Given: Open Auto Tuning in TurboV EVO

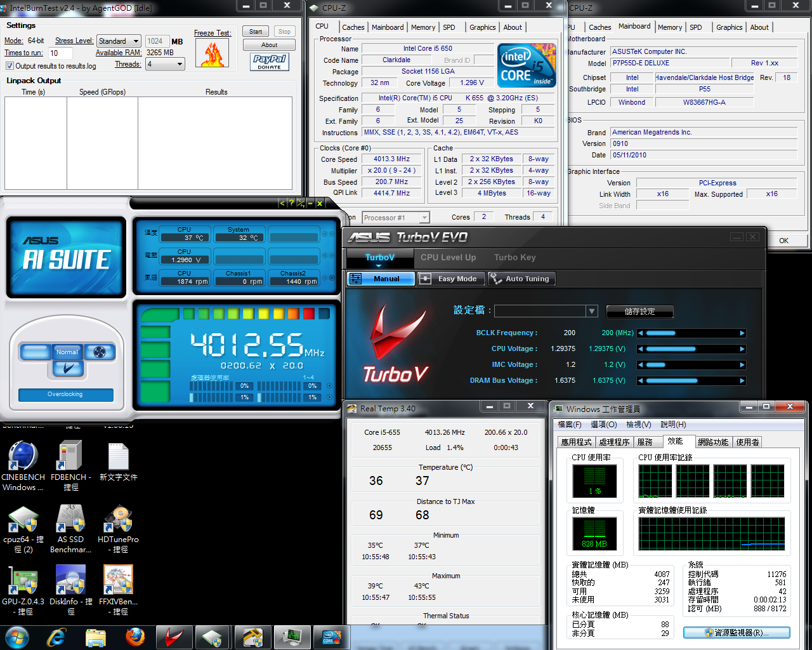Looking at the screenshot, I should pos(521,279).
